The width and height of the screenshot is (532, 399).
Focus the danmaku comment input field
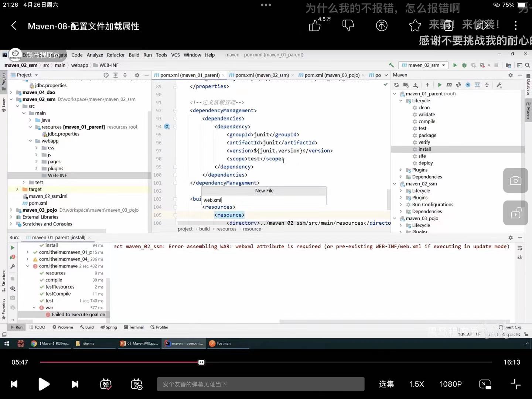pyautogui.click(x=260, y=384)
